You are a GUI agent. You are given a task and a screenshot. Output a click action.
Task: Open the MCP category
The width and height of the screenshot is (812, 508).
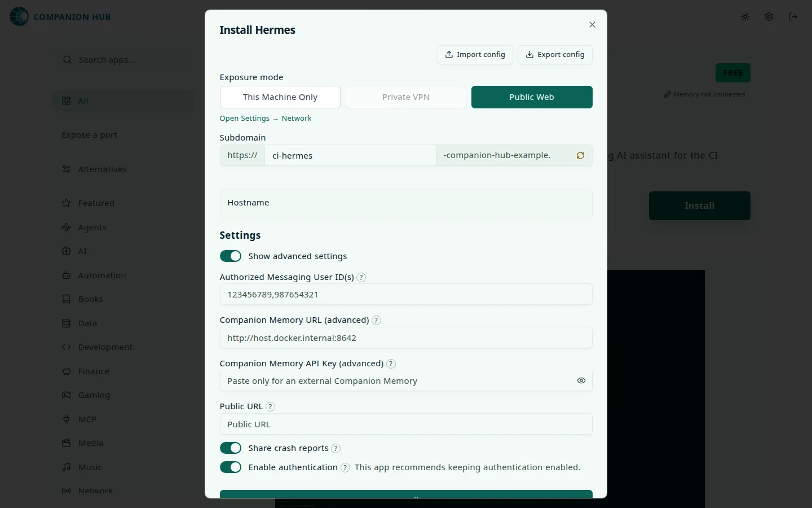click(123, 419)
